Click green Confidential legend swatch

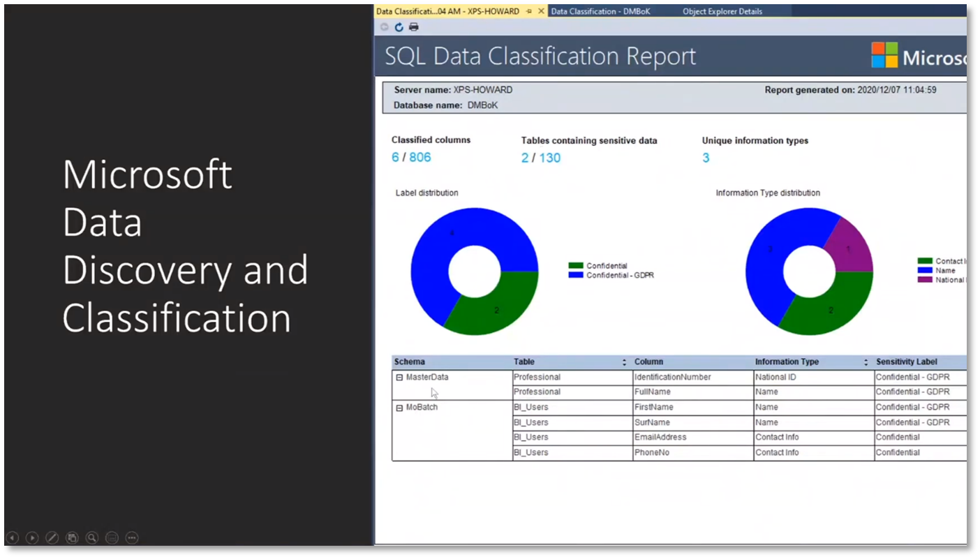tap(576, 266)
